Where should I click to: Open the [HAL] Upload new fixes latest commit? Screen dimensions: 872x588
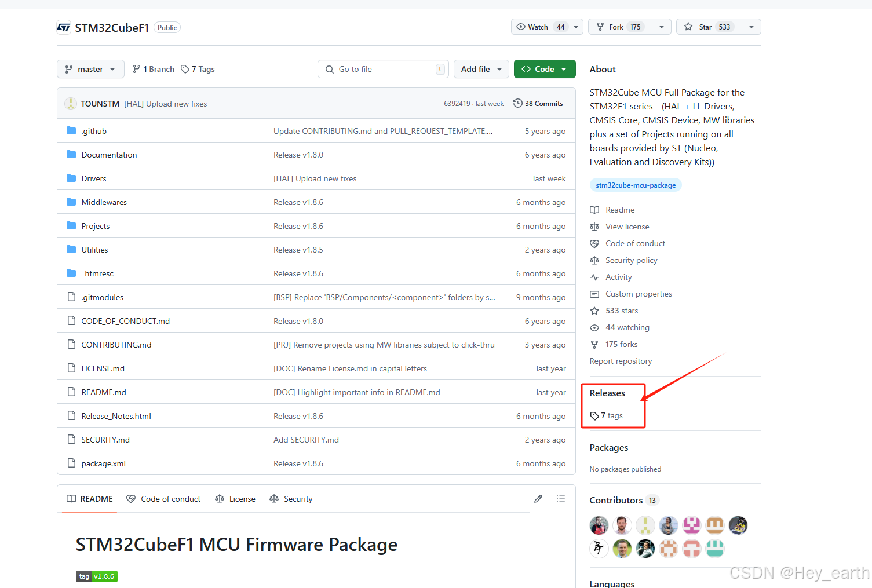click(x=166, y=104)
